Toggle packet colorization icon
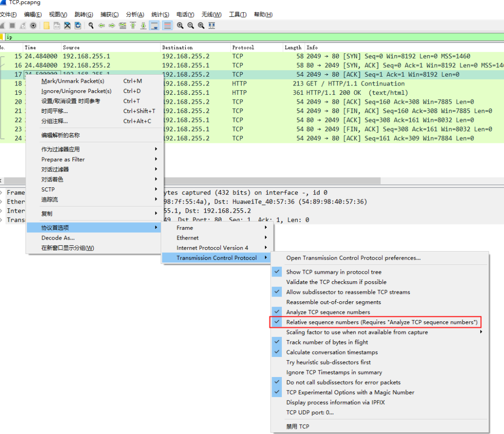Screen dimensions: 504x434 click(x=168, y=25)
